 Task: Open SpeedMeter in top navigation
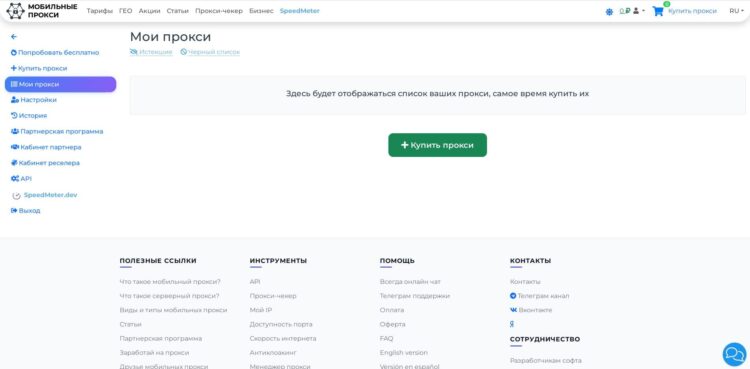299,11
